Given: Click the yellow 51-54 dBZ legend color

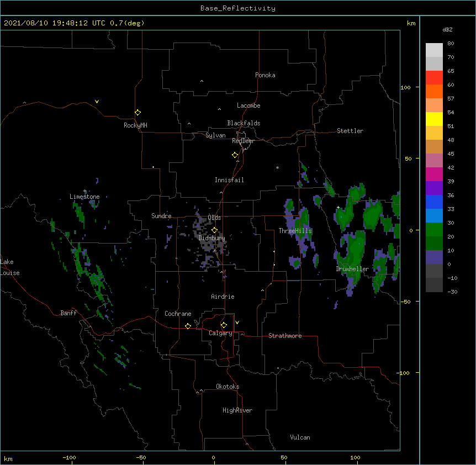Looking at the screenshot, I should click(x=434, y=119).
